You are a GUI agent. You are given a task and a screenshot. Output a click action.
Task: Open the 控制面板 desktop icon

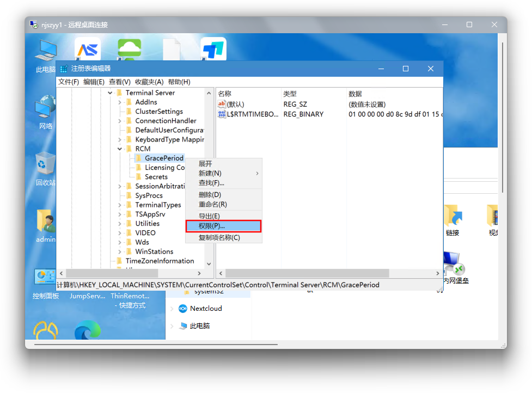pos(46,278)
